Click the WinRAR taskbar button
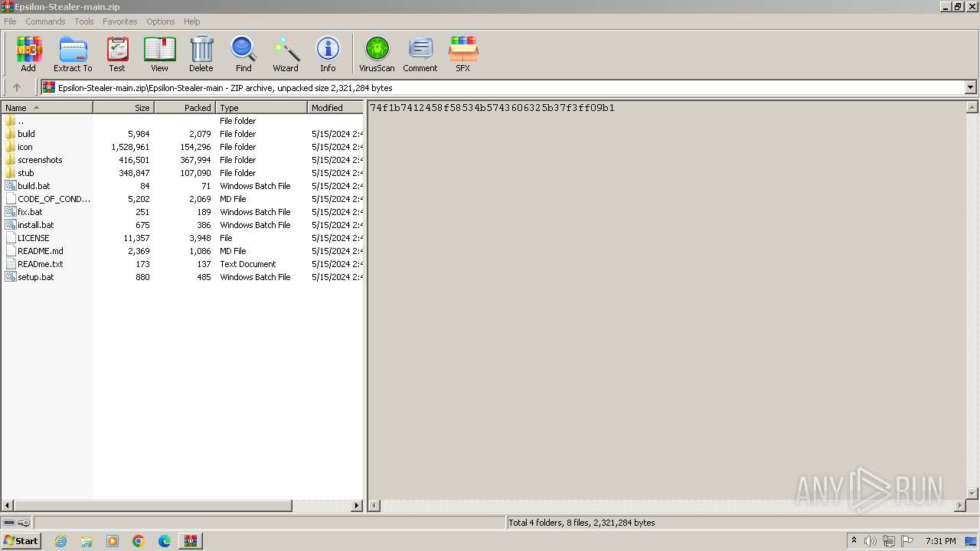Screen dimensions: 980x551 click(x=191, y=541)
